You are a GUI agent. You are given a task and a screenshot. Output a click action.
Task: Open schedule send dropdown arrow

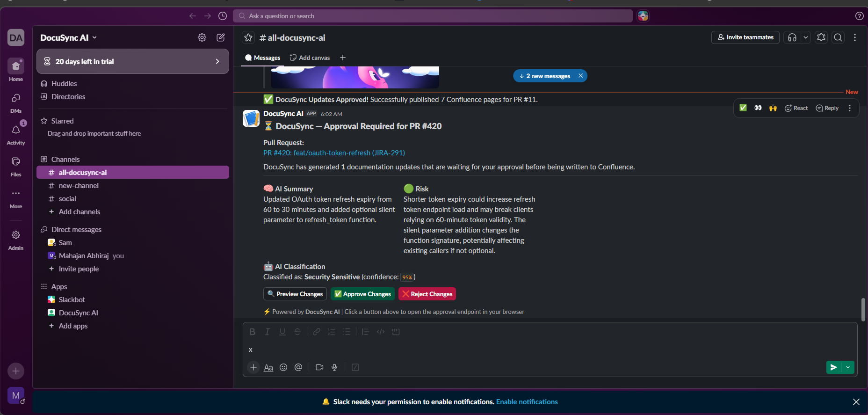848,367
